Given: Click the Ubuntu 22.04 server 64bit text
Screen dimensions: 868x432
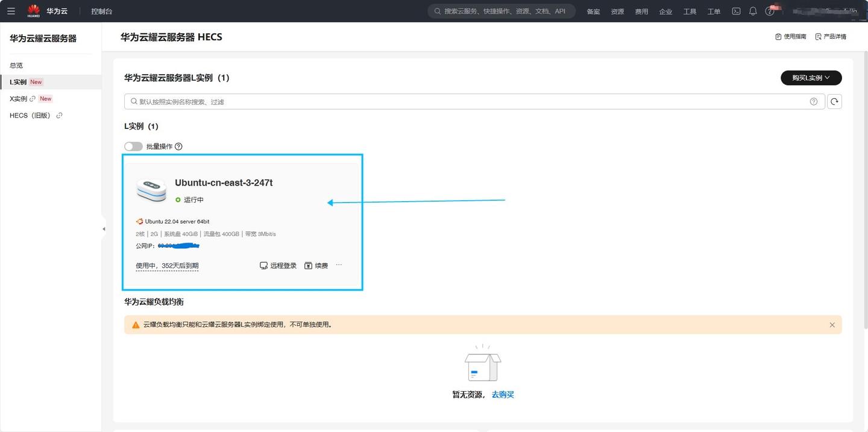Looking at the screenshot, I should click(177, 222).
